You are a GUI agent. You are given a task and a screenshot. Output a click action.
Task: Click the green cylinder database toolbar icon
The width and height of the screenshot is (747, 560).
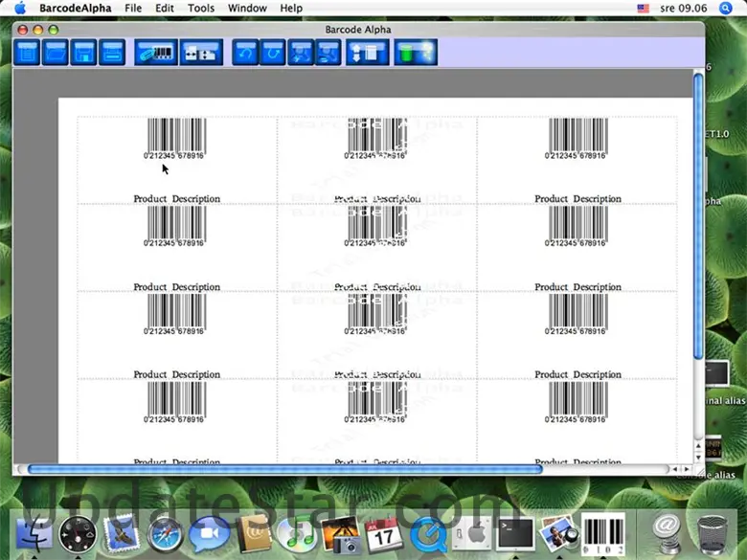(x=416, y=52)
